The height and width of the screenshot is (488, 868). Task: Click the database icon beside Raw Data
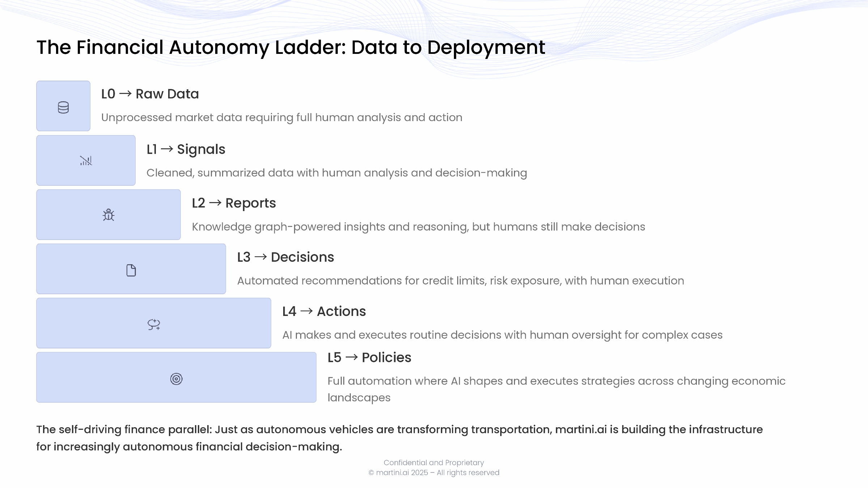[x=63, y=107]
